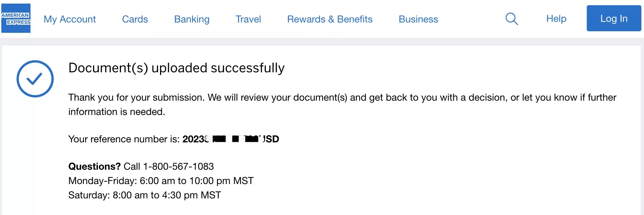Click the Monday-Friday hours line
The image size is (644, 215).
[x=161, y=181]
